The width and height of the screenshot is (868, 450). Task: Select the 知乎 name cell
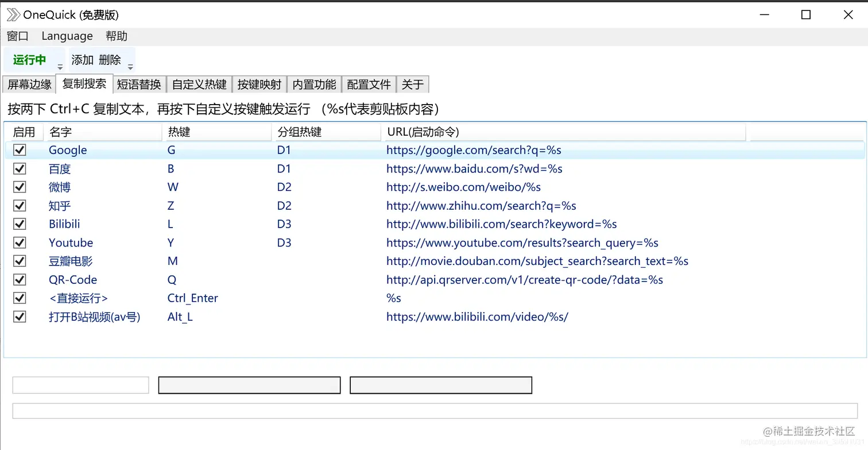click(60, 206)
